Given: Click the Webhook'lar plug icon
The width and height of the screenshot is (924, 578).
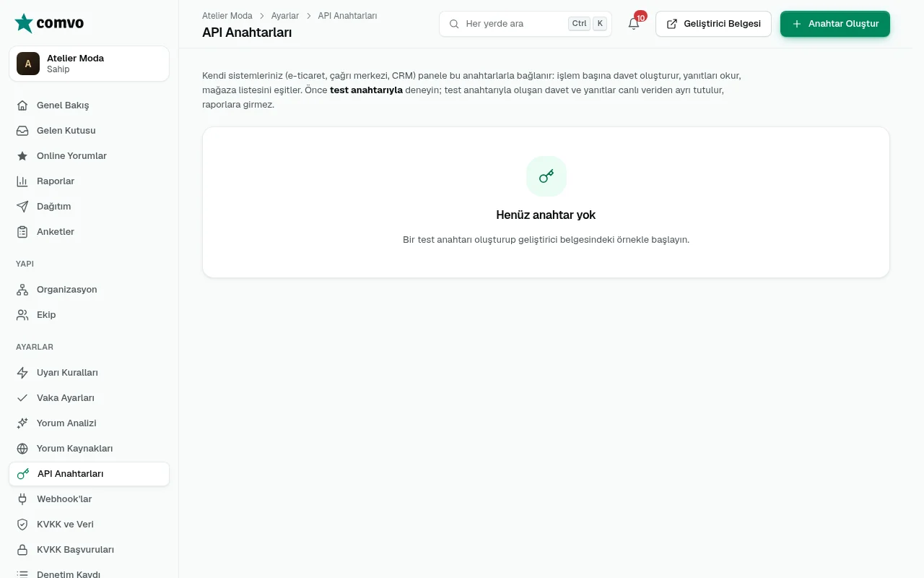Looking at the screenshot, I should [22, 499].
